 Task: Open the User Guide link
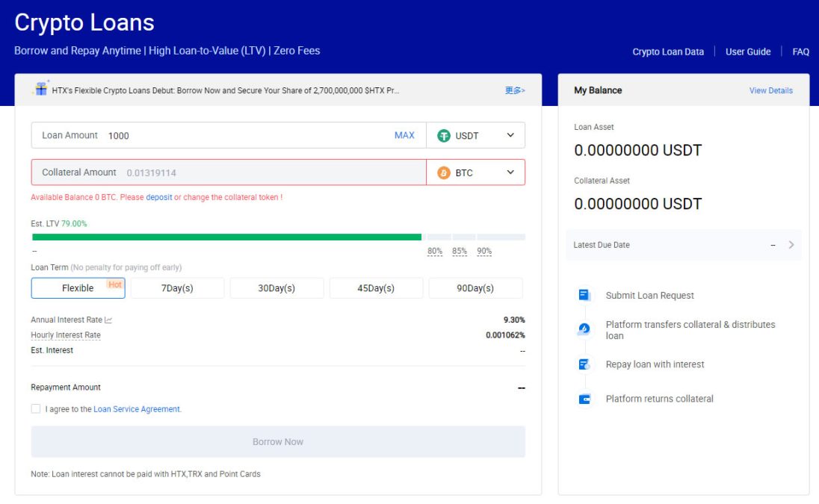point(748,52)
